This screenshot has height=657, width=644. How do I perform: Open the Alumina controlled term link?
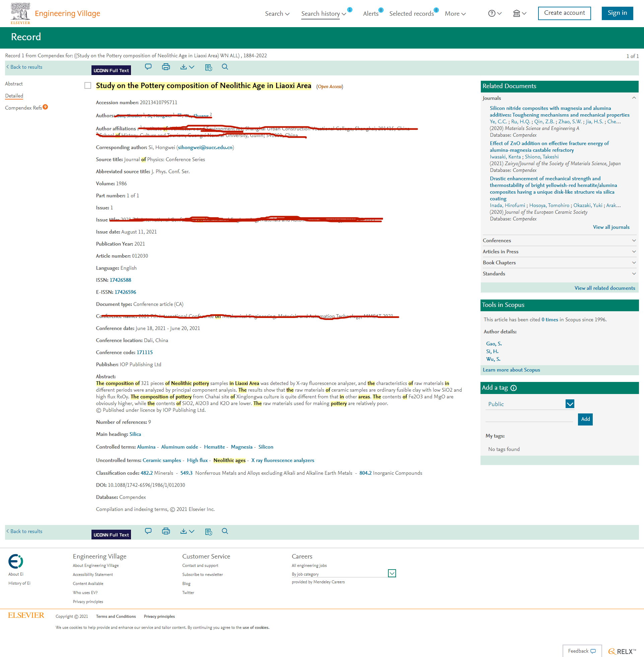point(146,447)
